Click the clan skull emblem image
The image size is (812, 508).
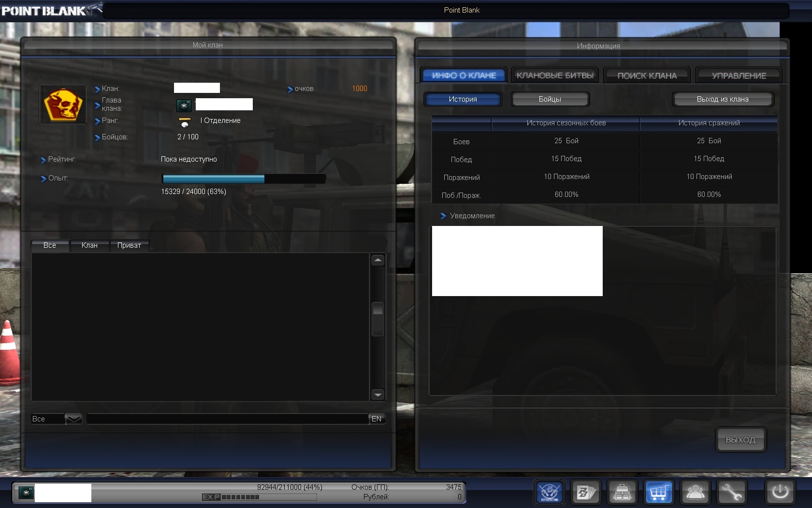pyautogui.click(x=63, y=105)
